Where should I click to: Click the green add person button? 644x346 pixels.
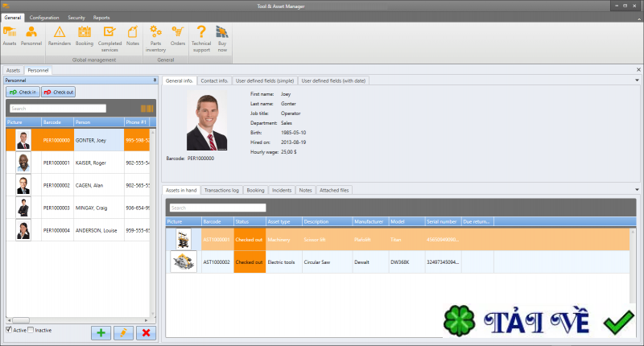(101, 332)
